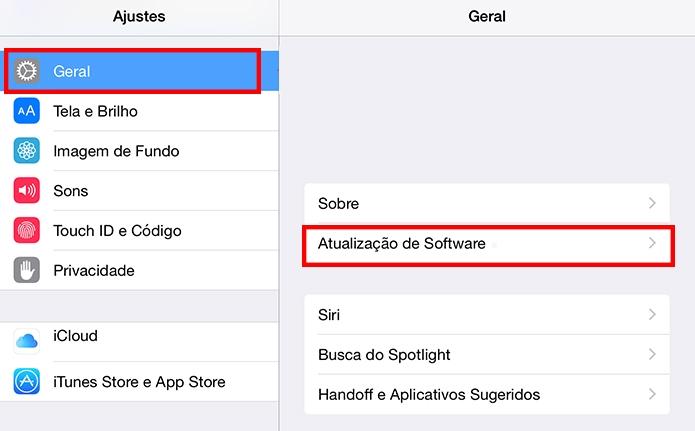Go to the Sobre page
This screenshot has width=695, height=431.
tap(487, 204)
